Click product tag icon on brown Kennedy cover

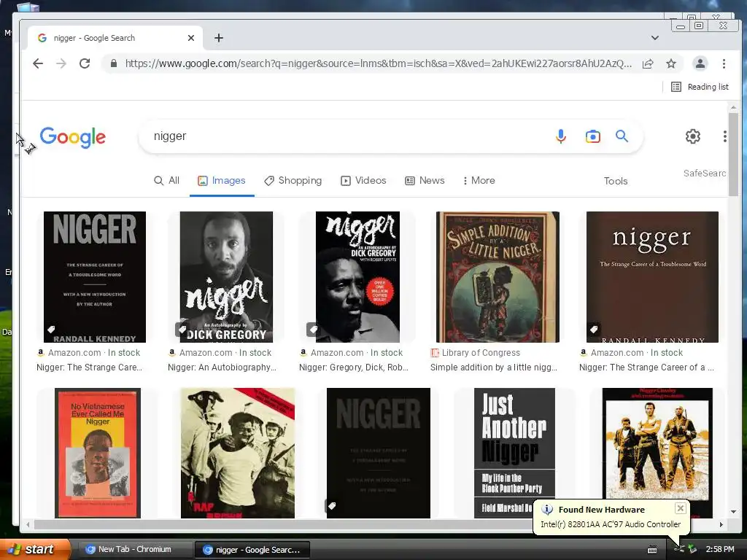[x=594, y=329]
